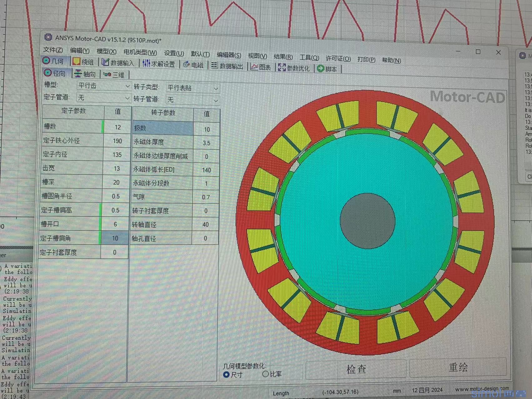The height and width of the screenshot is (399, 532).
Task: Open the 许可证(O) menu
Action: pyautogui.click(x=338, y=58)
